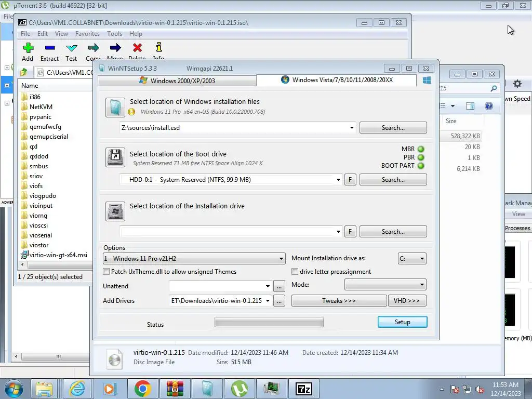This screenshot has height=399, width=532.
Task: Click the boot drive floppy icon
Action: tap(115, 157)
